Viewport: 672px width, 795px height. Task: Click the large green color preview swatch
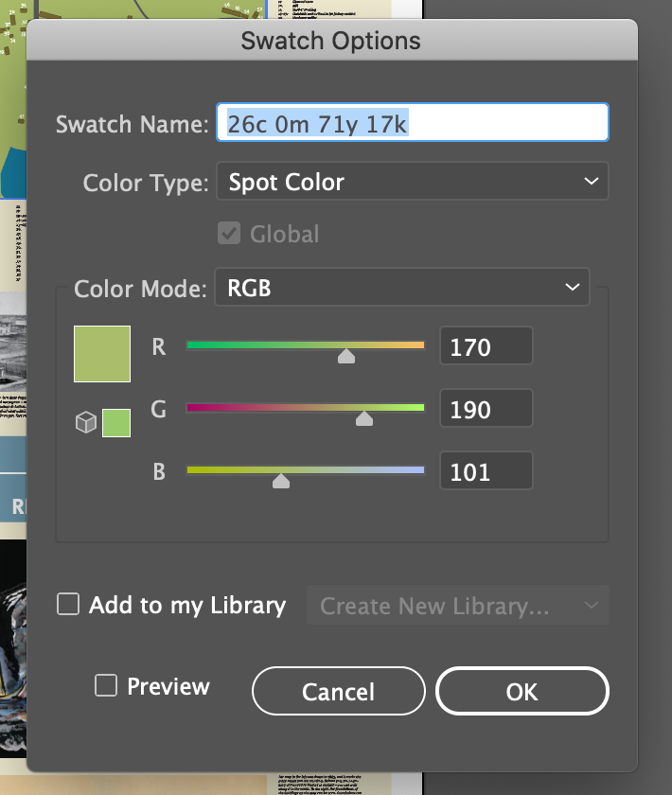pos(102,354)
